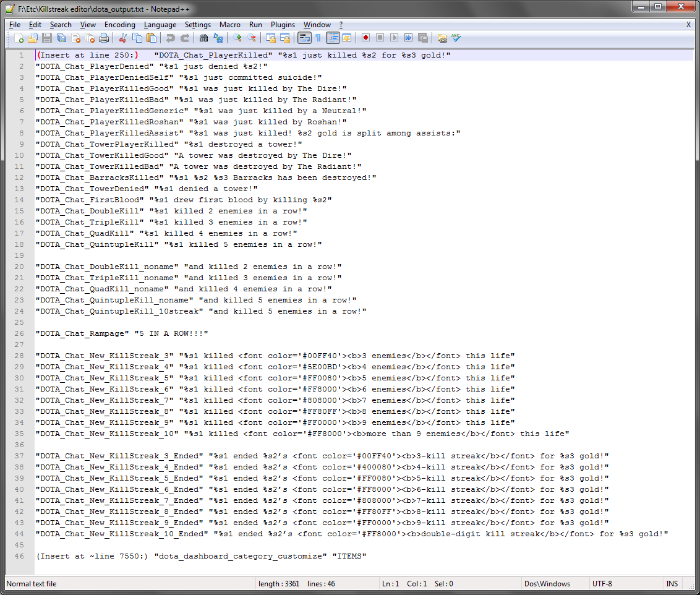
Task: Open the File menu
Action: pos(15,25)
